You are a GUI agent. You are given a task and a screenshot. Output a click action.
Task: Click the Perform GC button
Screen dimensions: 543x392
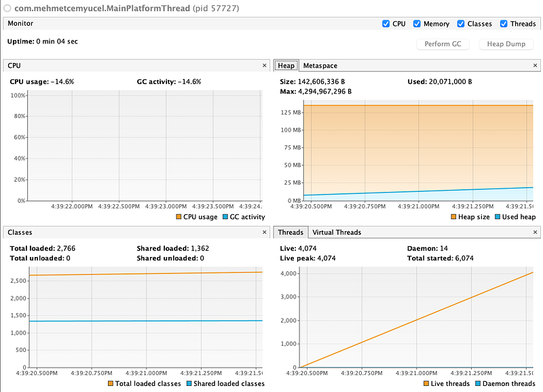pos(442,44)
